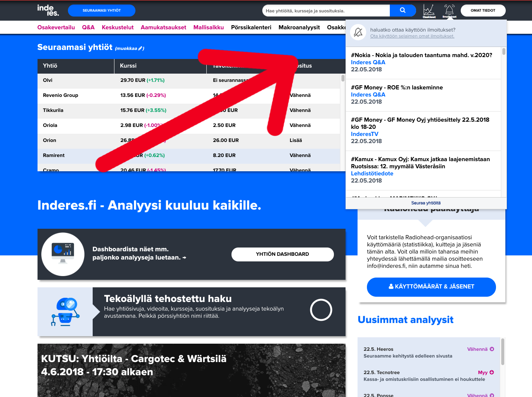
Task: Click the KÄYTTÖMÄÄRÄT & JÄSENET button
Action: [431, 287]
